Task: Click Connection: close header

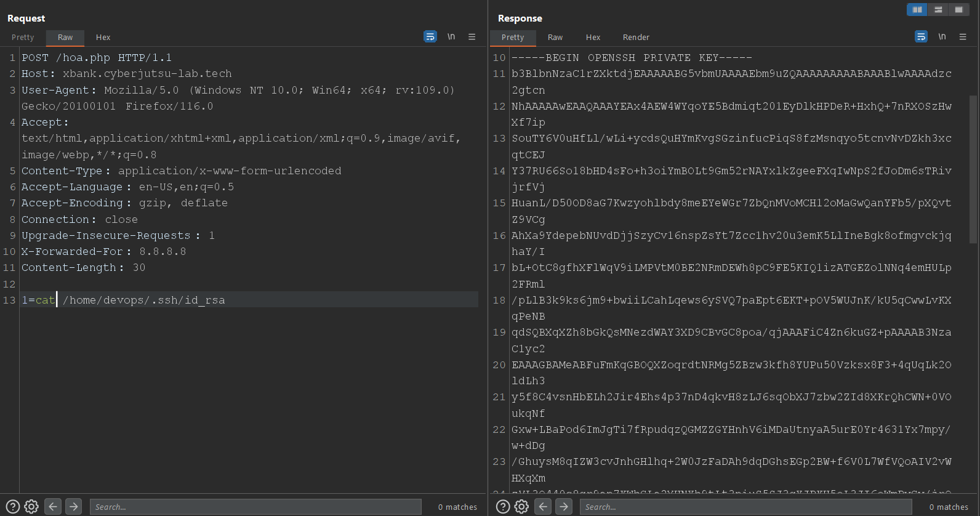Action: point(79,219)
